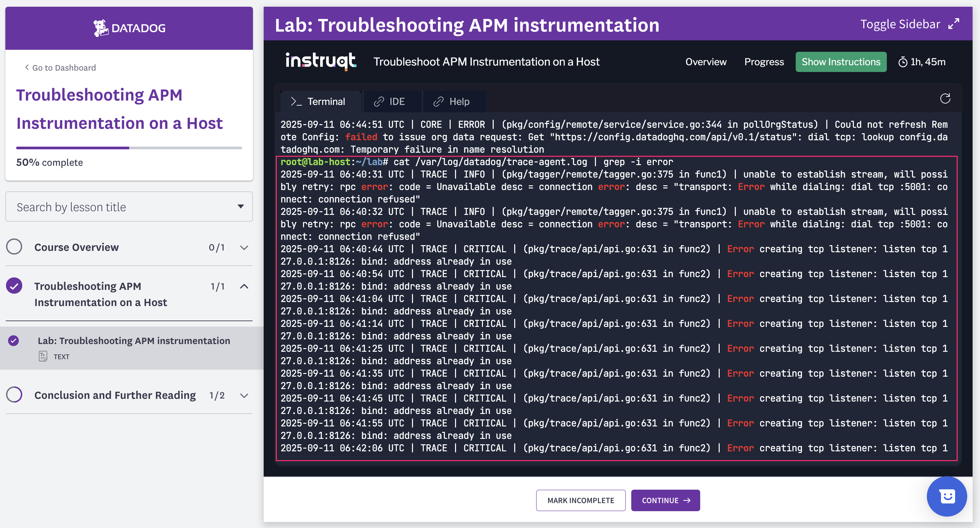Click the expand fullscreen arrows icon
Viewport: 980px width, 528px height.
(954, 24)
